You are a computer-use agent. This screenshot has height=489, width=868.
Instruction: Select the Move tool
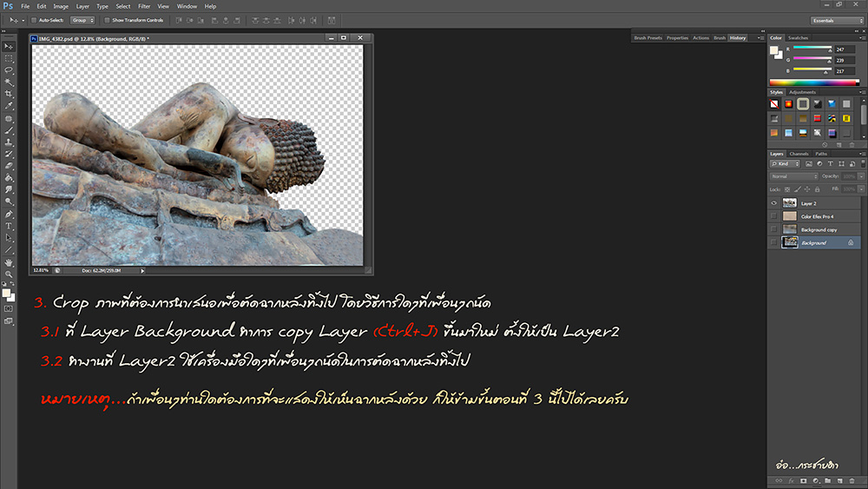click(9, 45)
